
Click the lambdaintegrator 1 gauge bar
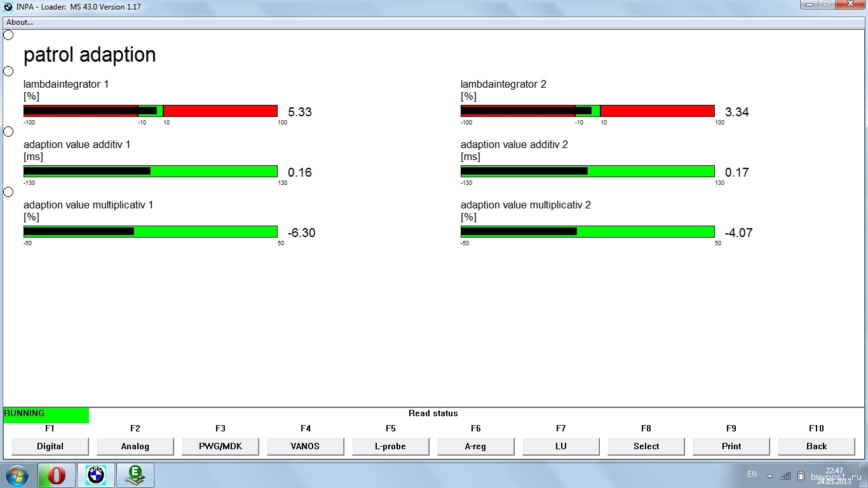click(x=150, y=111)
